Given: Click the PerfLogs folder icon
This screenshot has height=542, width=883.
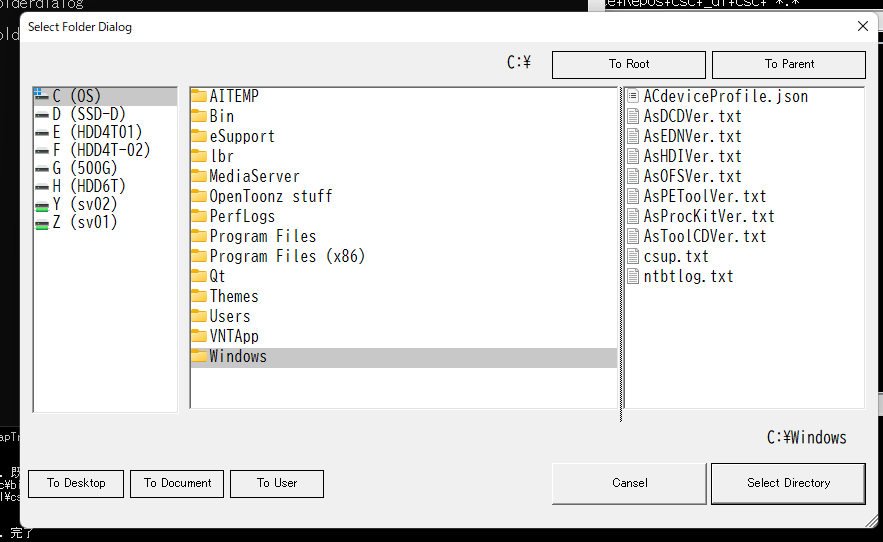Looking at the screenshot, I should (x=199, y=216).
